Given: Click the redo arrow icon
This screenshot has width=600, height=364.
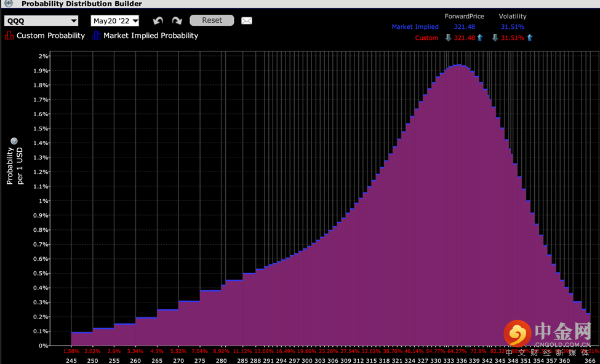Looking at the screenshot, I should (x=177, y=21).
